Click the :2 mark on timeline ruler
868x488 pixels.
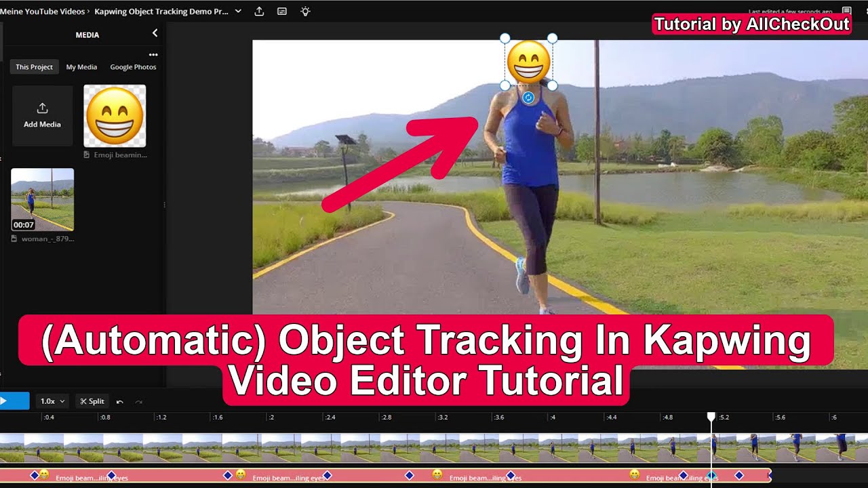271,418
